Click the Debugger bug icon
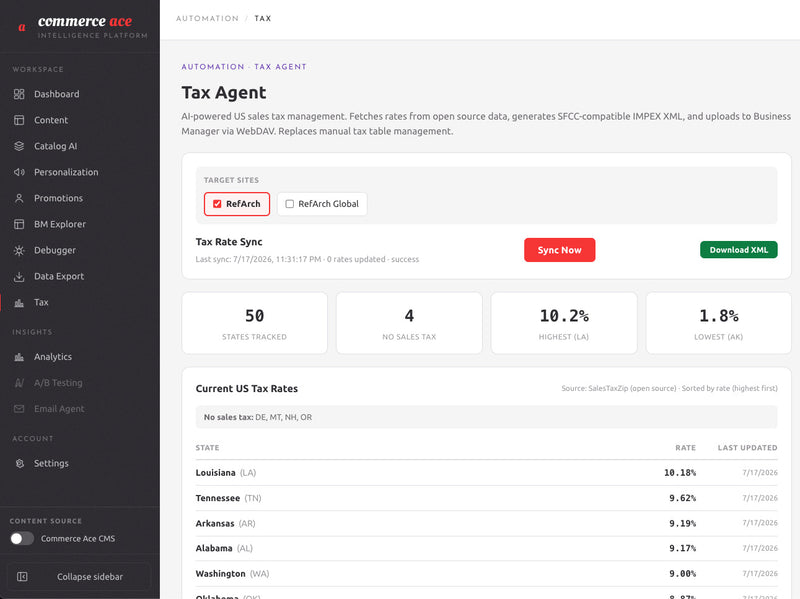Image resolution: width=800 pixels, height=599 pixels. click(x=19, y=250)
